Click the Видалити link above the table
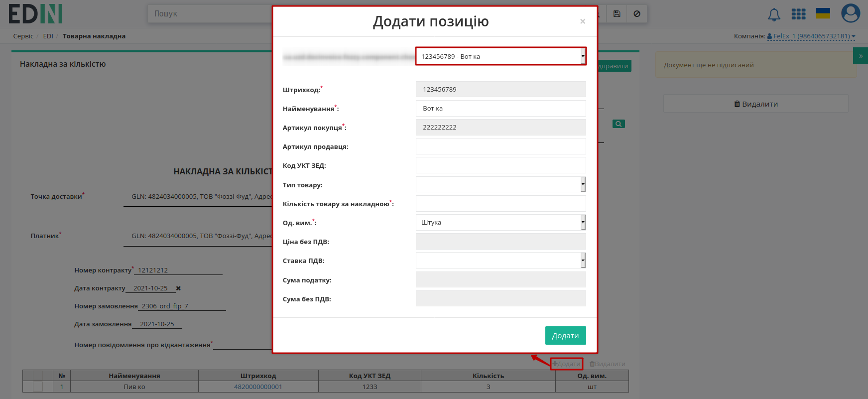 tap(608, 364)
